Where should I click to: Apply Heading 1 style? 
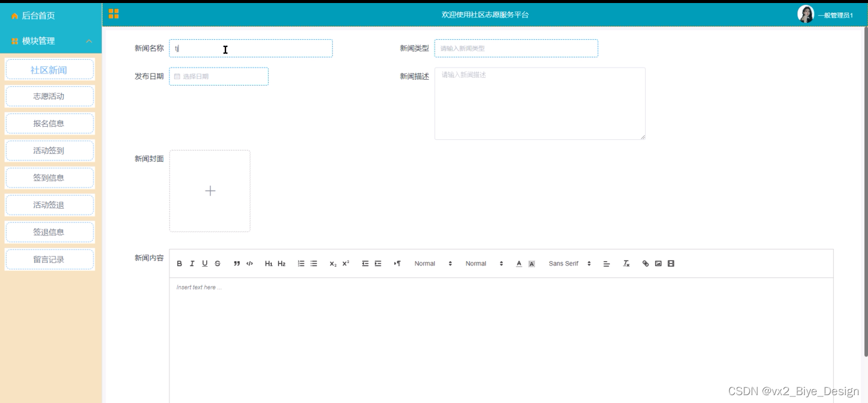click(x=269, y=264)
